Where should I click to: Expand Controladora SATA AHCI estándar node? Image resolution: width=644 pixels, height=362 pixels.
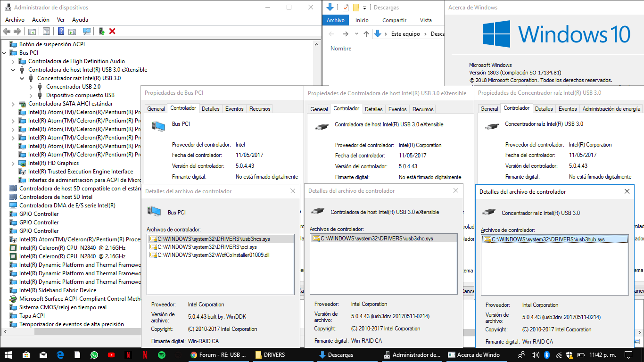(13, 104)
